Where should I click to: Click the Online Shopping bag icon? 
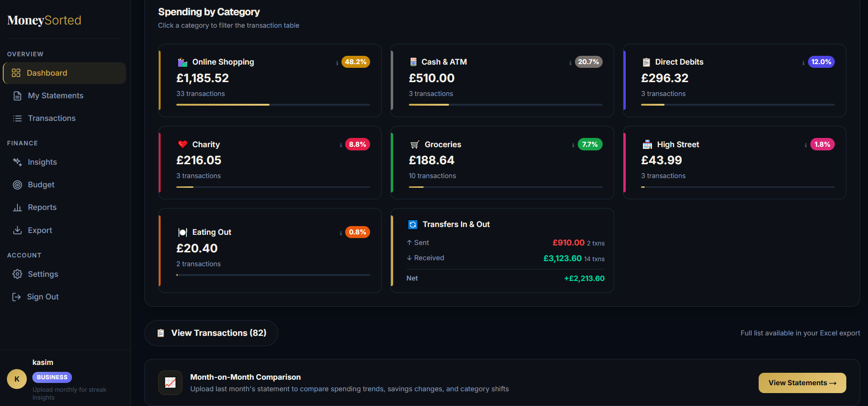click(x=182, y=62)
